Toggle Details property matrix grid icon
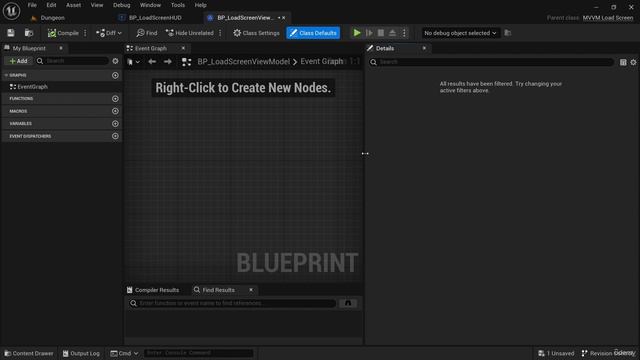Viewport: 640px width, 360px height. 623,62
